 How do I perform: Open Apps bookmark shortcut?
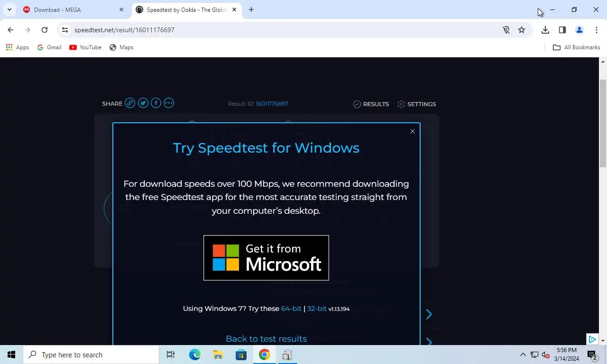17,47
